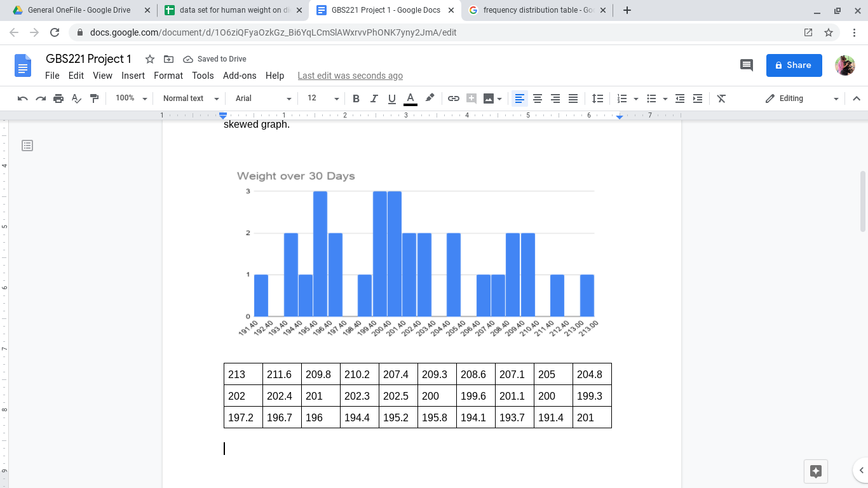The image size is (868, 488).
Task: Check Saved to Drive status
Action: pos(215,59)
